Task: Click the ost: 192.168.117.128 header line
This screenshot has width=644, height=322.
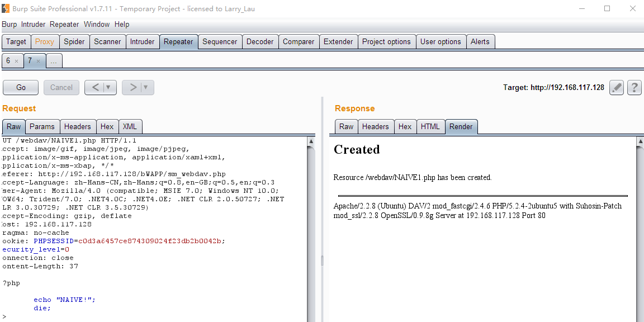Action: click(x=46, y=224)
